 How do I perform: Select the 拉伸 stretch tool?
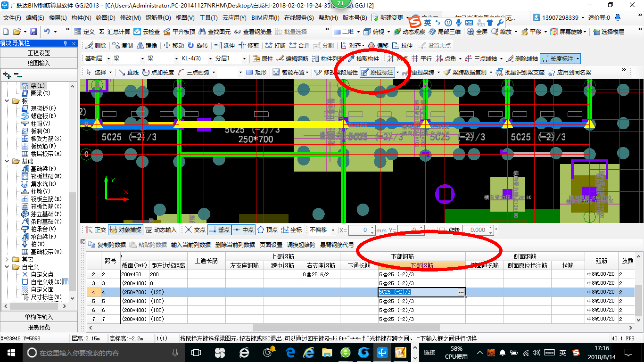[x=402, y=46]
